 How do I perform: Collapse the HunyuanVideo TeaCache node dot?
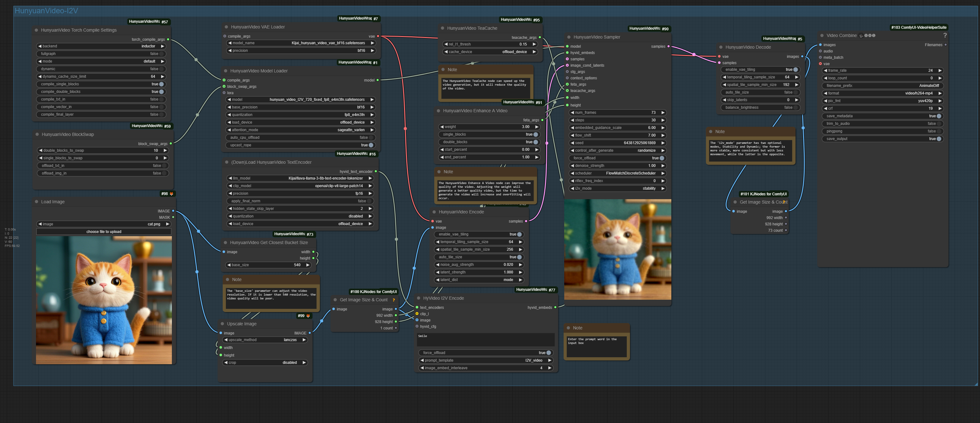442,28
